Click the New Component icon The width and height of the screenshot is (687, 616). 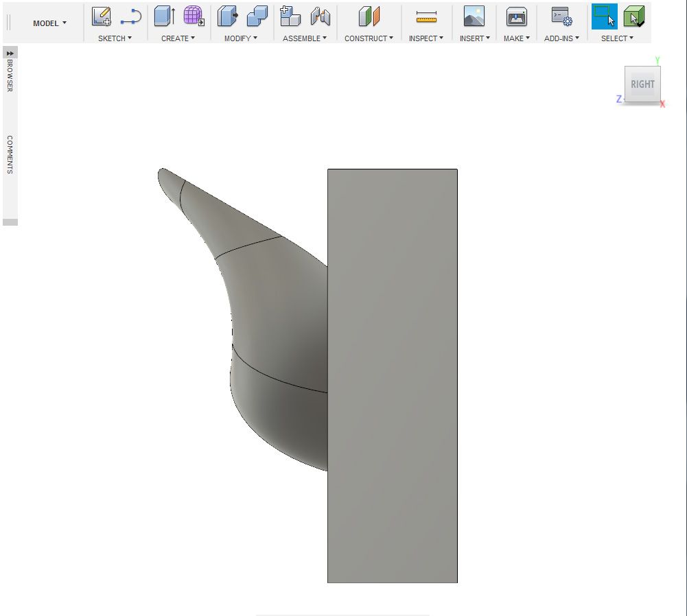click(290, 16)
